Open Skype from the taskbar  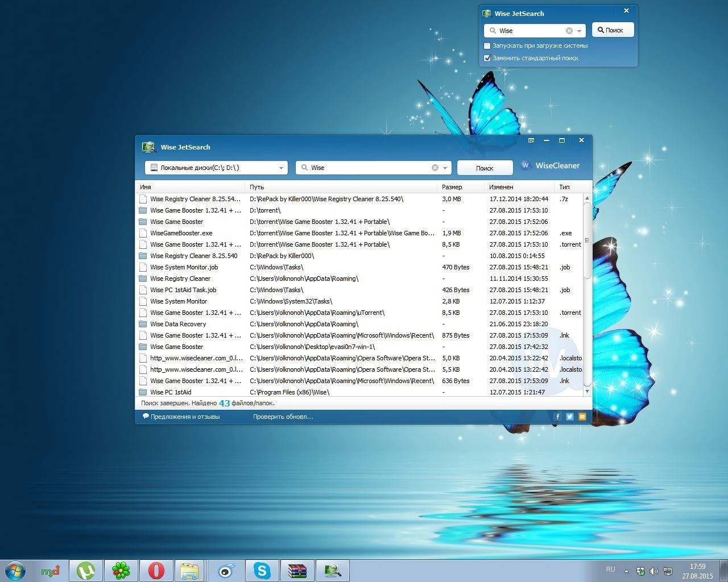[262, 571]
